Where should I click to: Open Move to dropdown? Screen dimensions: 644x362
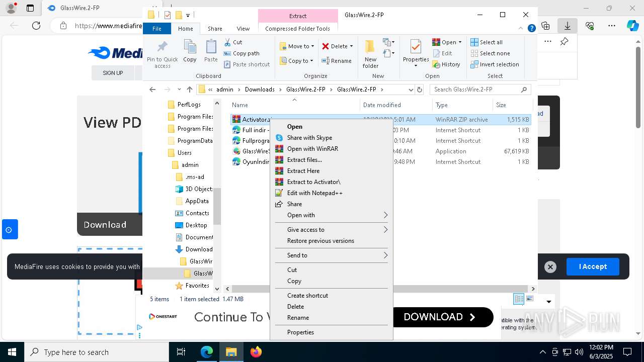tap(297, 46)
